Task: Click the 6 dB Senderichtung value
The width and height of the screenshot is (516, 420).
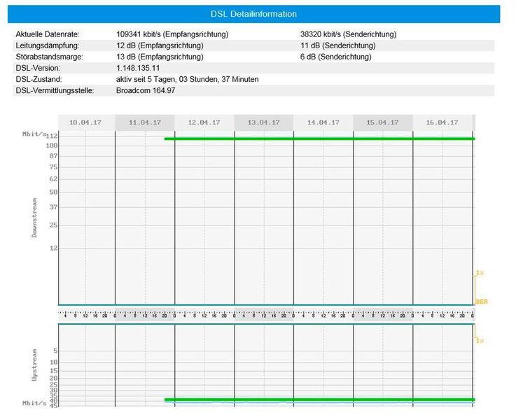Action: [x=335, y=57]
